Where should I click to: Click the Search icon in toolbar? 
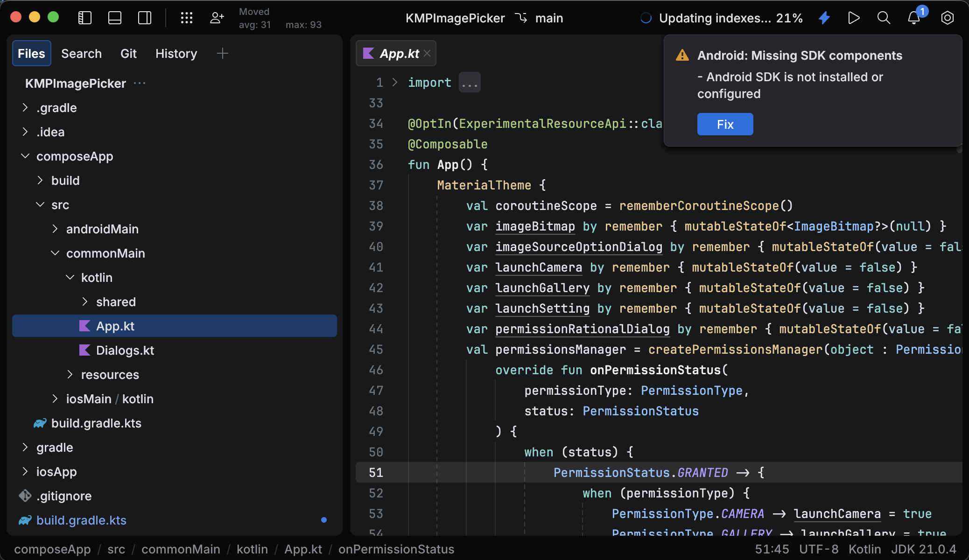click(x=884, y=17)
